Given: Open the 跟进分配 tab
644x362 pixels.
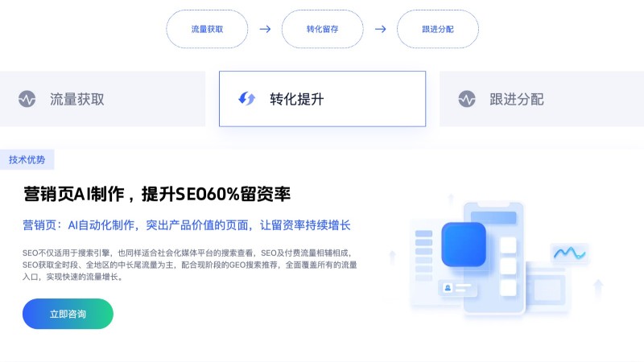Looking at the screenshot, I should click(x=542, y=99).
